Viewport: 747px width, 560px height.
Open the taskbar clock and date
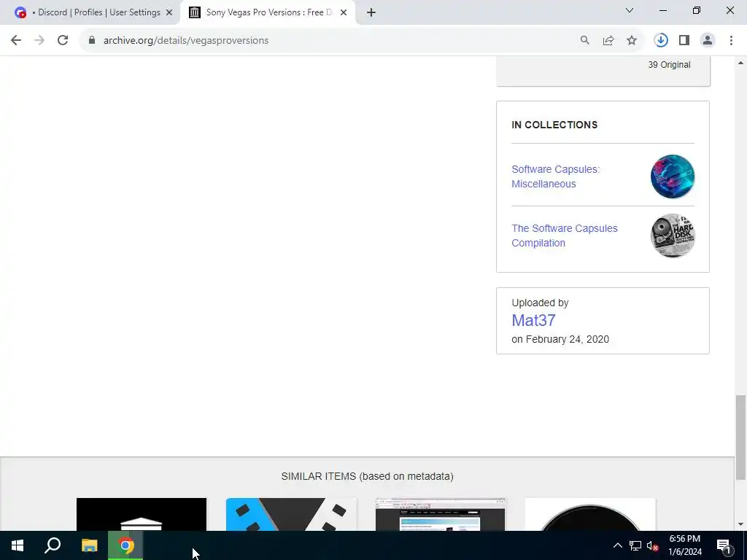pos(685,545)
